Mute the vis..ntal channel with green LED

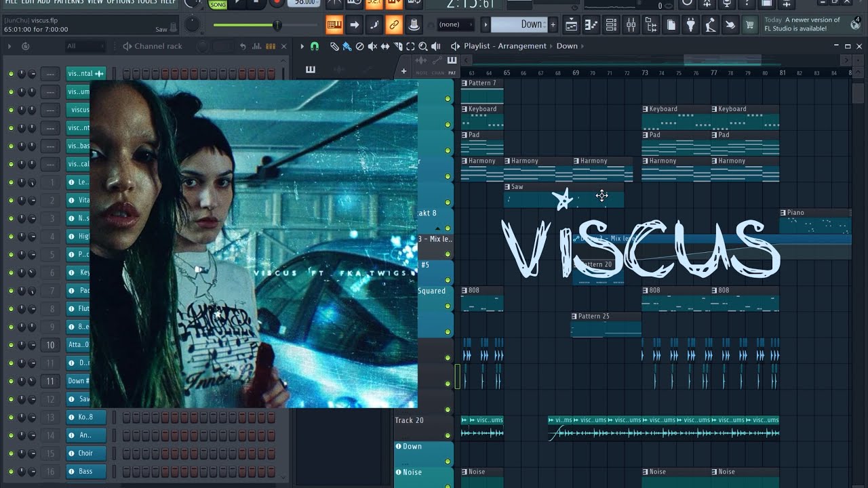point(11,73)
